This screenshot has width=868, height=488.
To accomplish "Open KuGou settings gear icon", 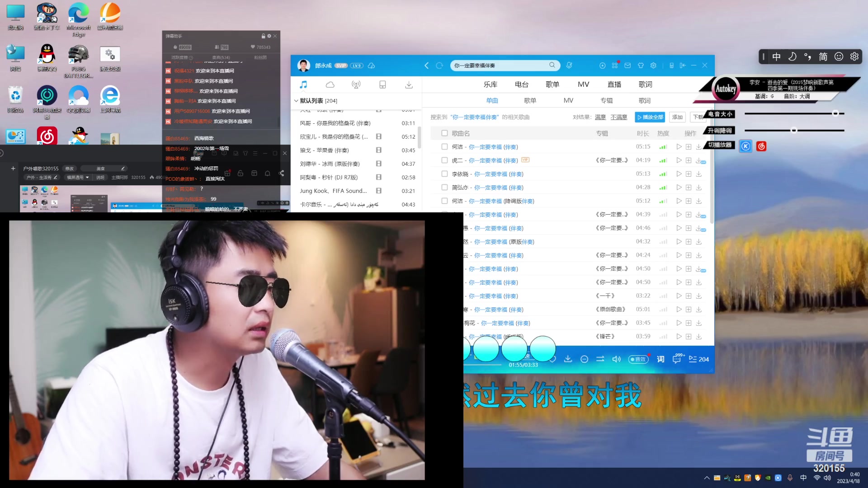I will tap(653, 66).
